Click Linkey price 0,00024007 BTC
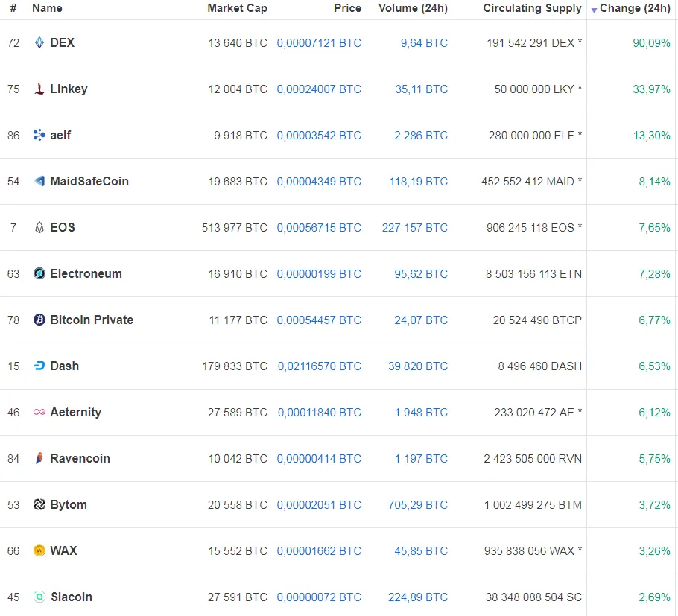Screen dimensions: 678x616 [x=319, y=89]
